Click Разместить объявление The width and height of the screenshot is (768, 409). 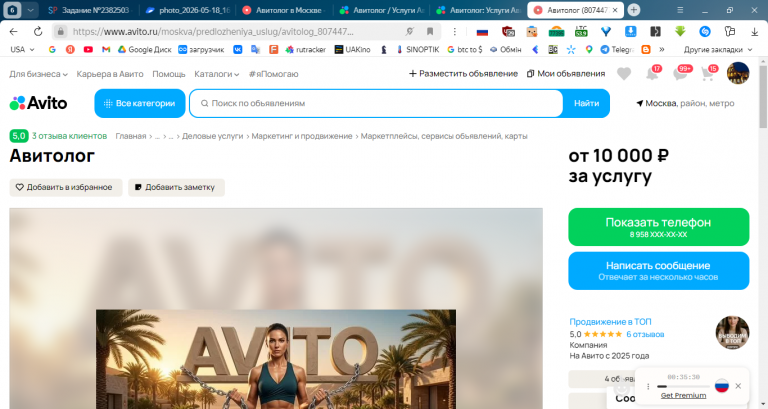pyautogui.click(x=463, y=73)
